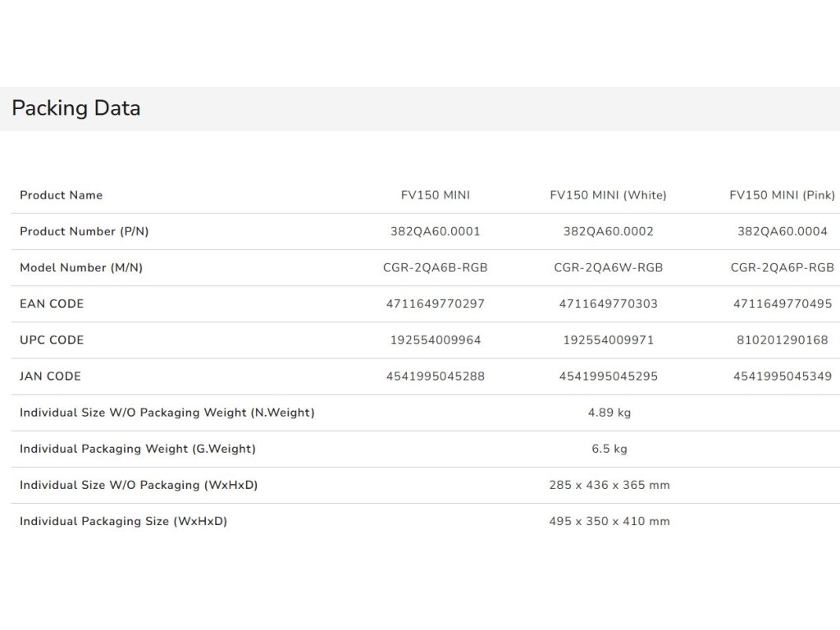Click model number CGR-2QA6P-RGB
This screenshot has height=630, width=840.
coord(782,267)
